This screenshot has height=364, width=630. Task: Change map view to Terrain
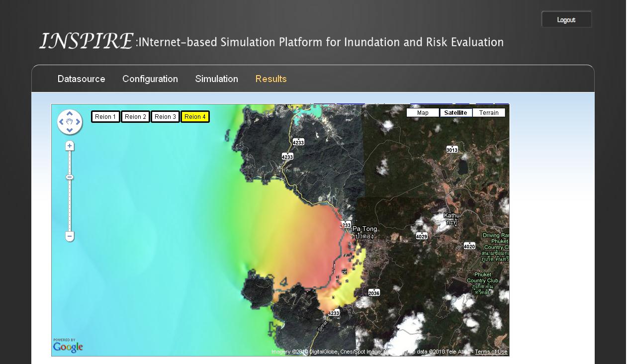coord(489,113)
